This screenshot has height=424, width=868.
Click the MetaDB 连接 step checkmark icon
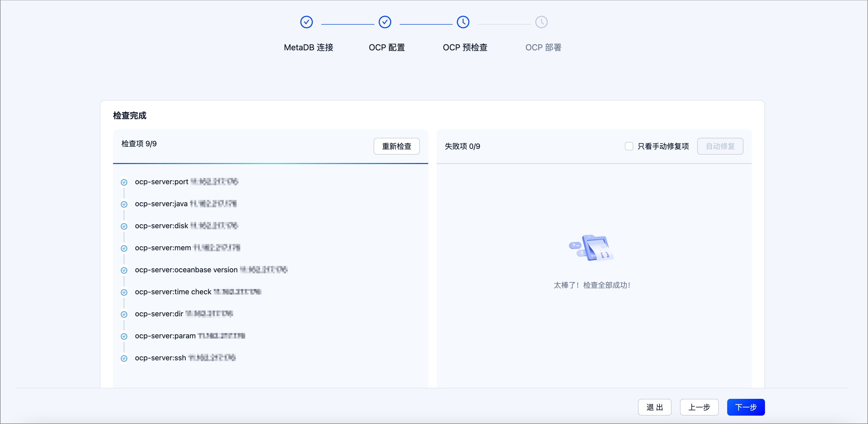pos(306,22)
